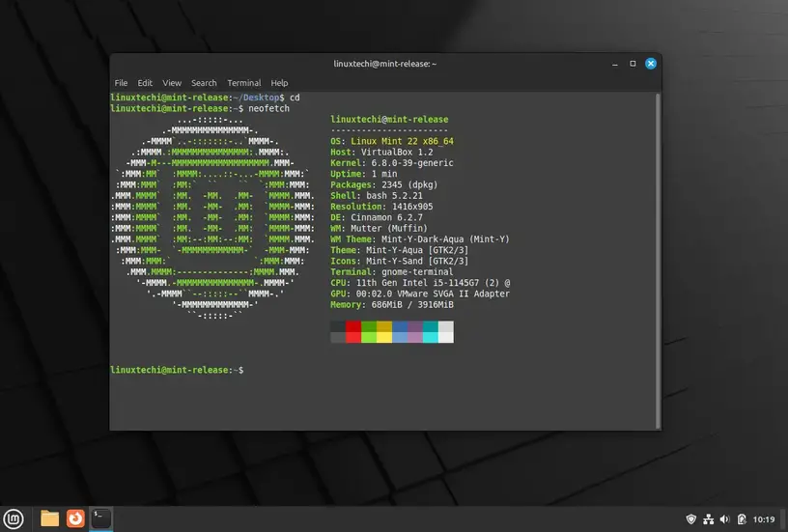
Task: Click the Resolution: 1416x905 line
Action: (x=381, y=207)
